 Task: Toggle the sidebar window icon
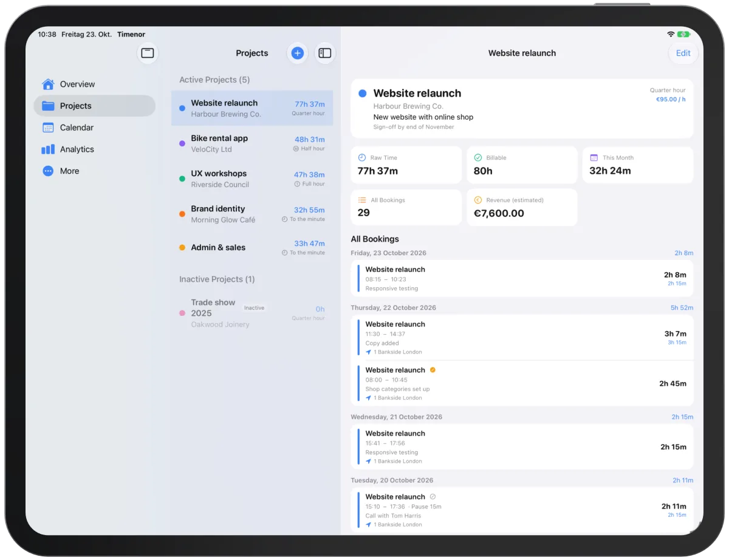148,53
